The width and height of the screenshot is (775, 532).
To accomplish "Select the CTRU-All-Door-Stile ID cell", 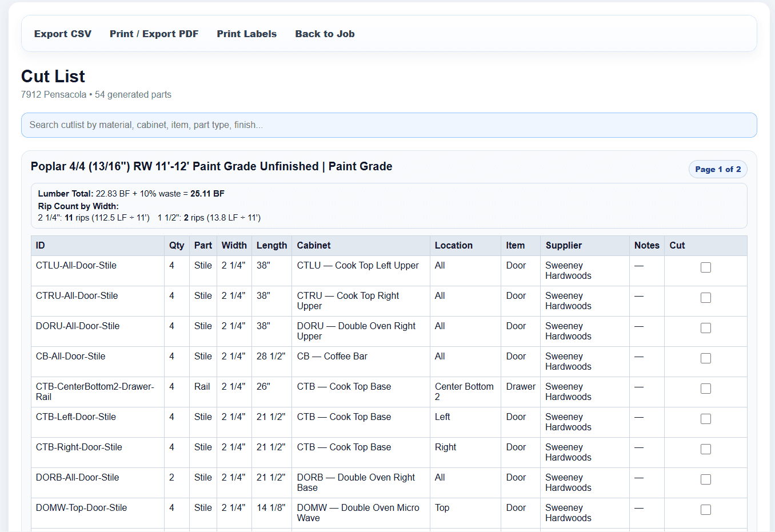I will 98,301.
